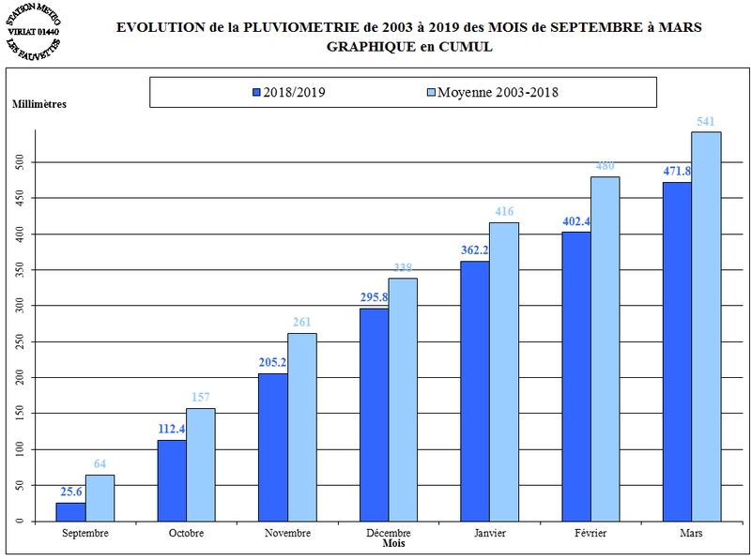Click the light blue Moyenne 2003-2018 legend swatch
The image size is (751, 560).
pos(431,92)
